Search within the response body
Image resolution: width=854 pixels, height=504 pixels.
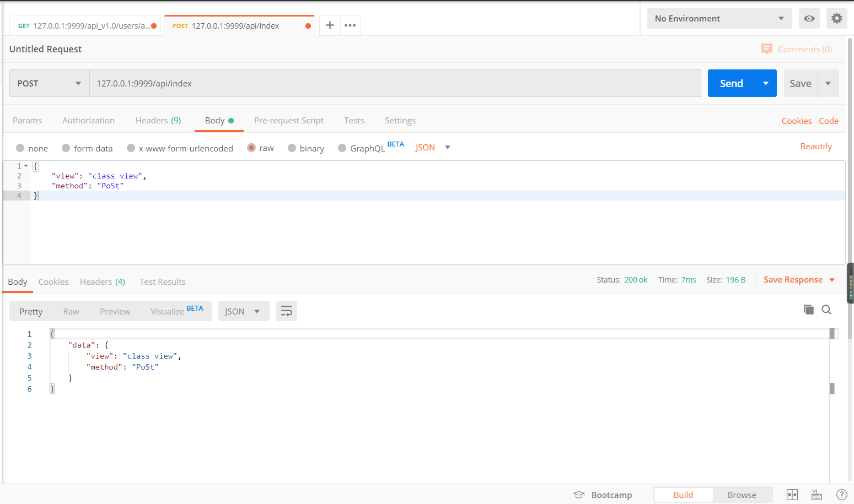(x=826, y=310)
